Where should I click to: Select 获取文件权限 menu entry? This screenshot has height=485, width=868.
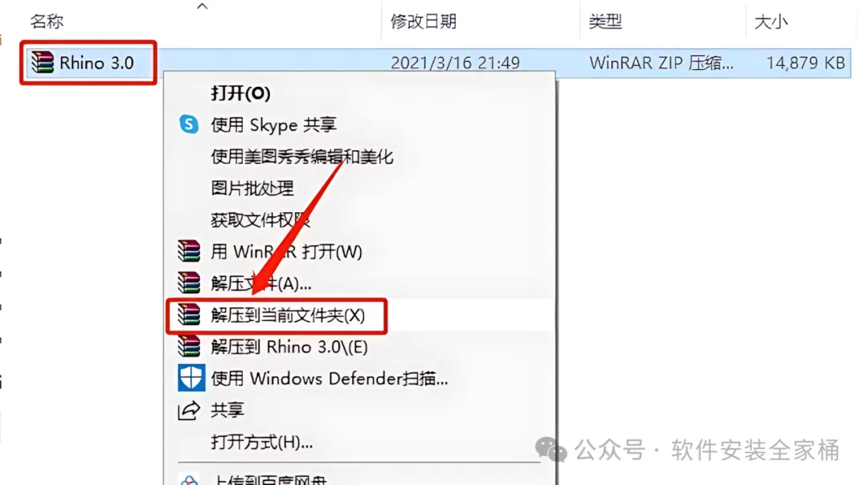(x=260, y=220)
